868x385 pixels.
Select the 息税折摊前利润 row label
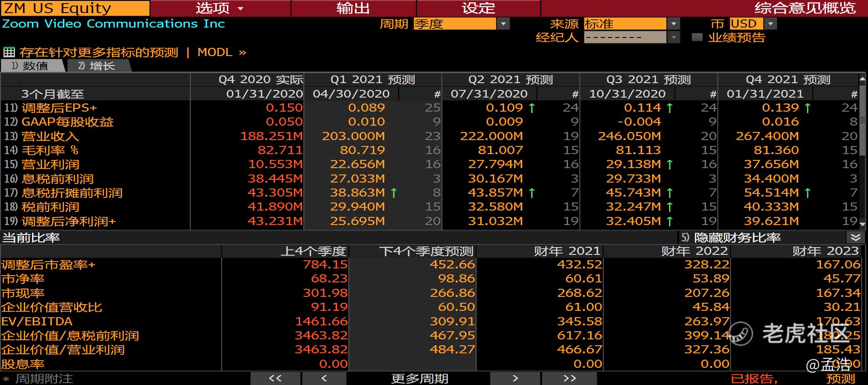[72, 193]
